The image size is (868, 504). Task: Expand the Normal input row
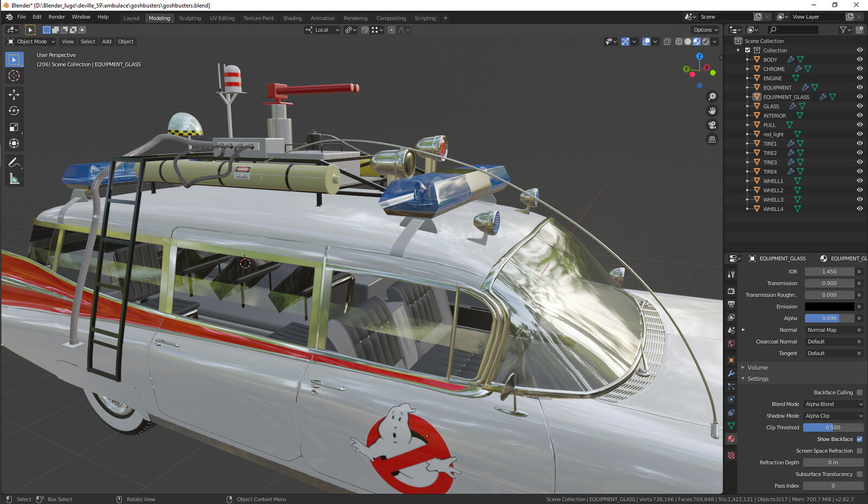(743, 330)
